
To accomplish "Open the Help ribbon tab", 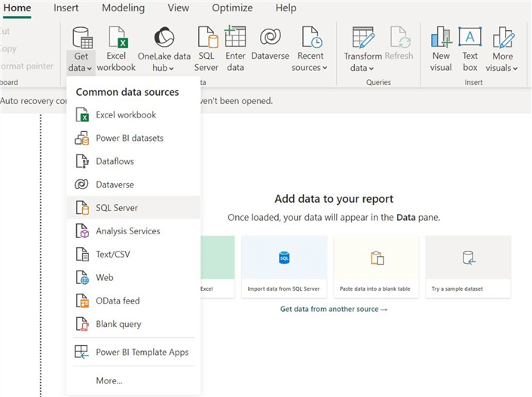I will click(286, 8).
